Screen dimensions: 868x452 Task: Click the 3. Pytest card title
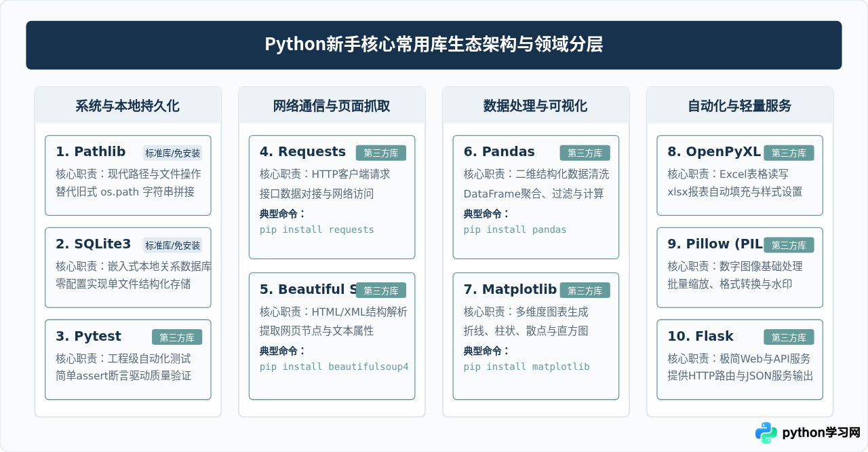coord(88,337)
